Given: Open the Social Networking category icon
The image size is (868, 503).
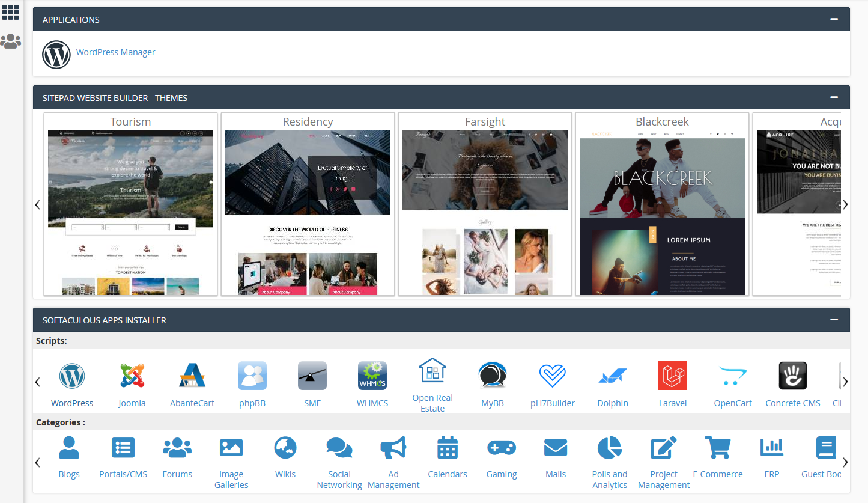Looking at the screenshot, I should click(x=339, y=448).
